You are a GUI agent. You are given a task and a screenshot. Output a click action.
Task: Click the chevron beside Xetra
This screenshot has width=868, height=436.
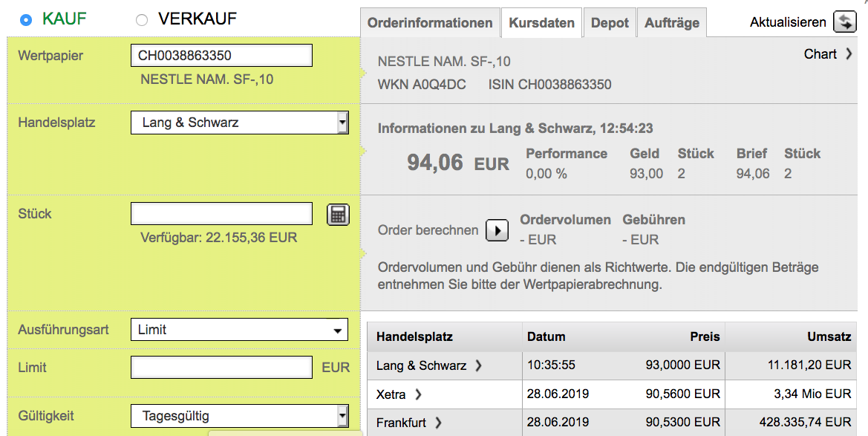pos(419,394)
